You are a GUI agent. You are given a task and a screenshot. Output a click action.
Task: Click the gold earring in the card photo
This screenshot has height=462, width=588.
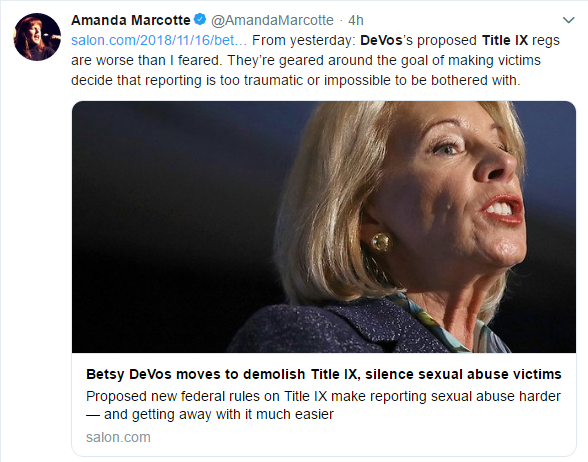381,242
